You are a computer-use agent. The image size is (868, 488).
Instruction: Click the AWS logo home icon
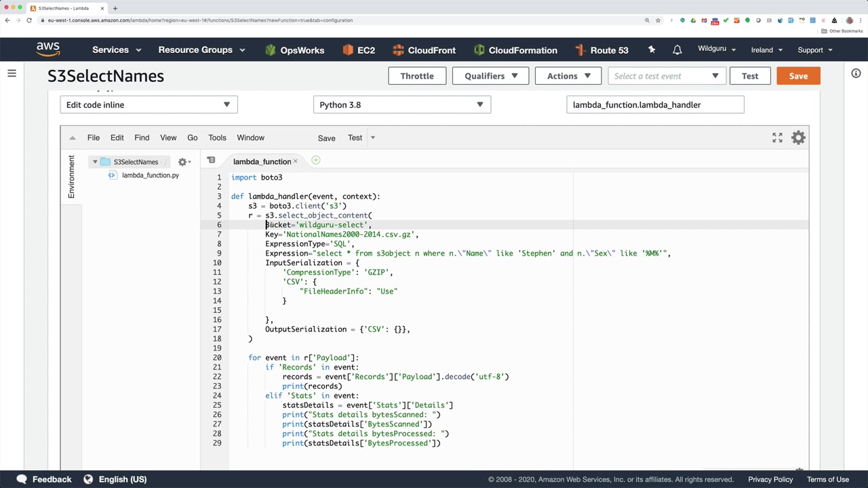(48, 49)
